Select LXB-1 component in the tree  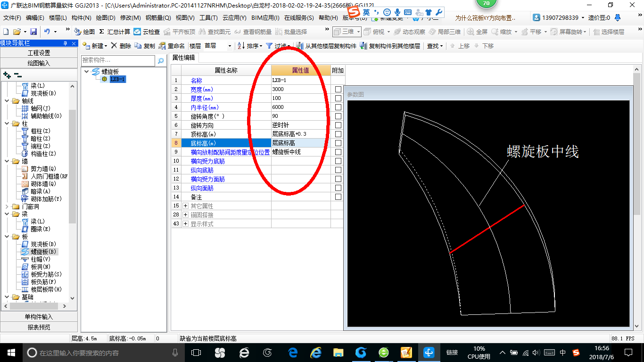(117, 79)
